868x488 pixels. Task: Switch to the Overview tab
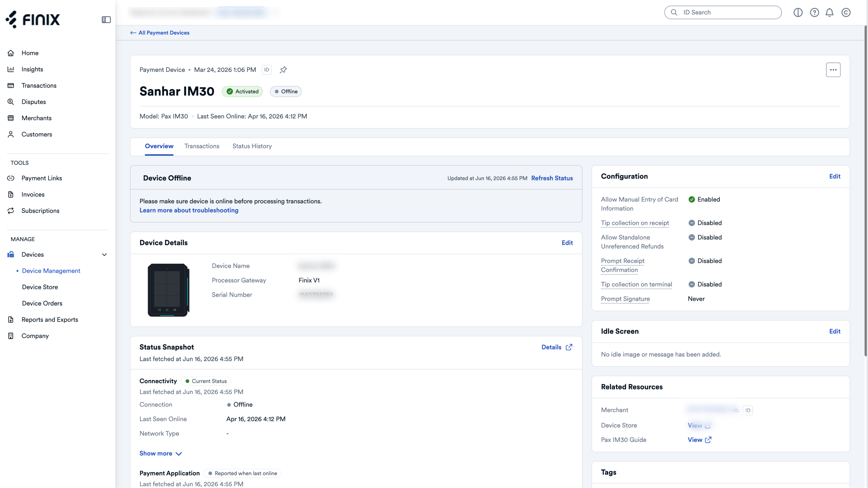159,146
